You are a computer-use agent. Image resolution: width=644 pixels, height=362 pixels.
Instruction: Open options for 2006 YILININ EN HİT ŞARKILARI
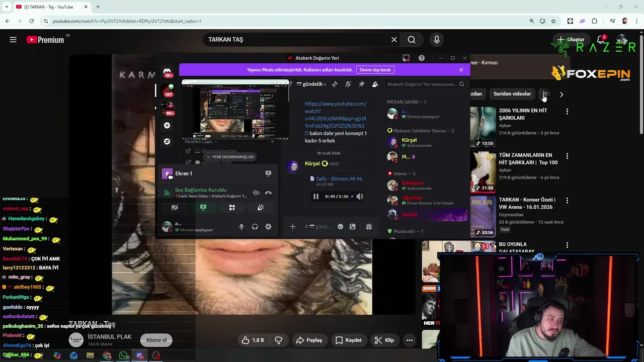click(567, 111)
